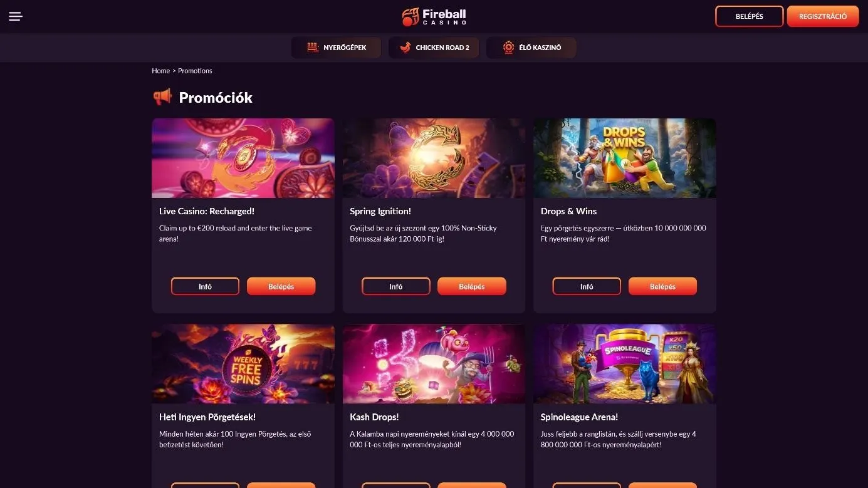Click the roulette chip icon on ÉLŐ KASZINÓ
Viewport: 868px width, 488px height.
point(508,46)
